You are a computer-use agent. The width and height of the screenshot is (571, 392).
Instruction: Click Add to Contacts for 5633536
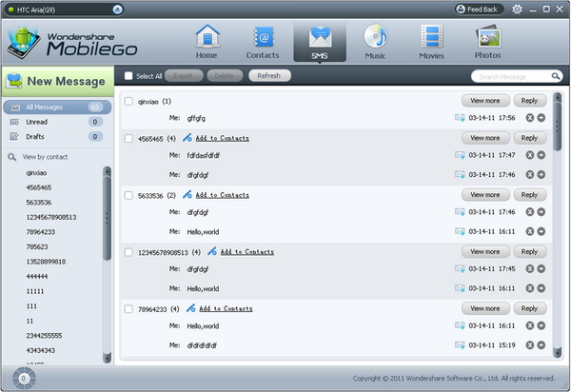coord(223,195)
